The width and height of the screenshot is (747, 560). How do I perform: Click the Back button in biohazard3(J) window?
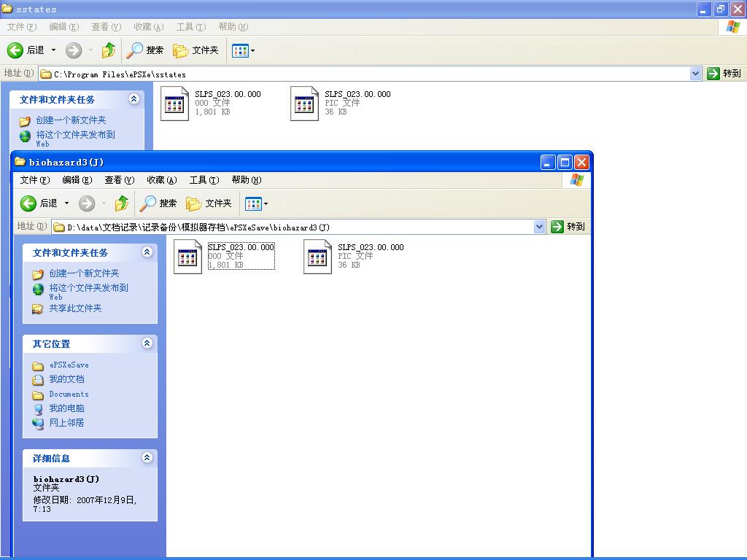tap(39, 203)
